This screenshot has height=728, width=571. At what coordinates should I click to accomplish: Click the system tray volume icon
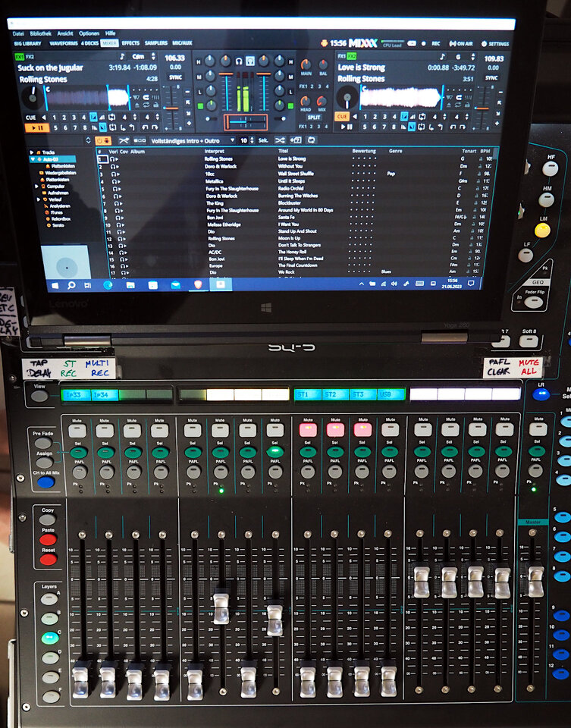point(394,283)
